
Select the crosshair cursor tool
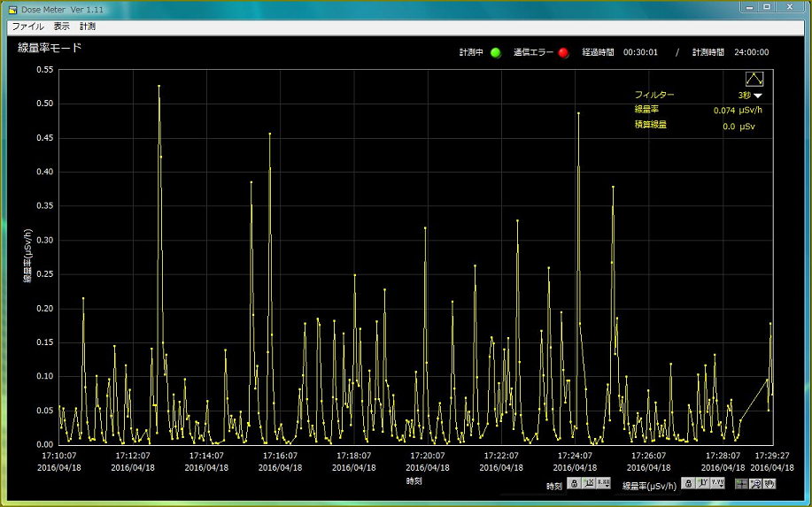741,483
